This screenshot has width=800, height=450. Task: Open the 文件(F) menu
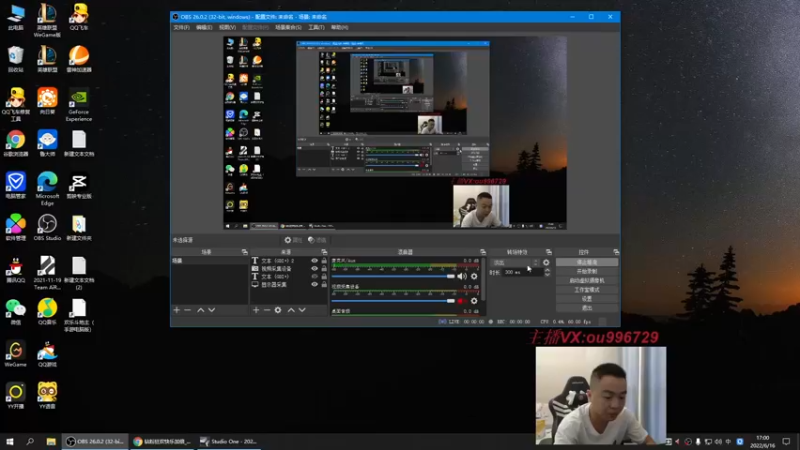pyautogui.click(x=181, y=28)
